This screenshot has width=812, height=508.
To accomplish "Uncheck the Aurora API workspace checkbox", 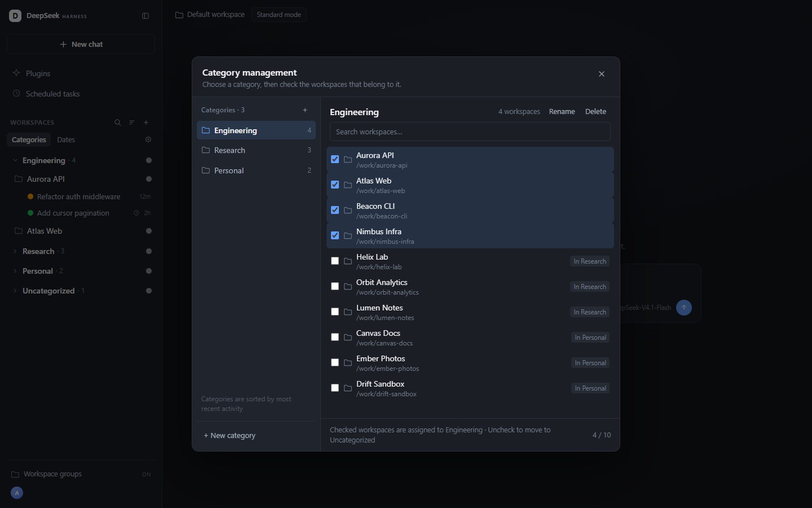I will (x=335, y=159).
